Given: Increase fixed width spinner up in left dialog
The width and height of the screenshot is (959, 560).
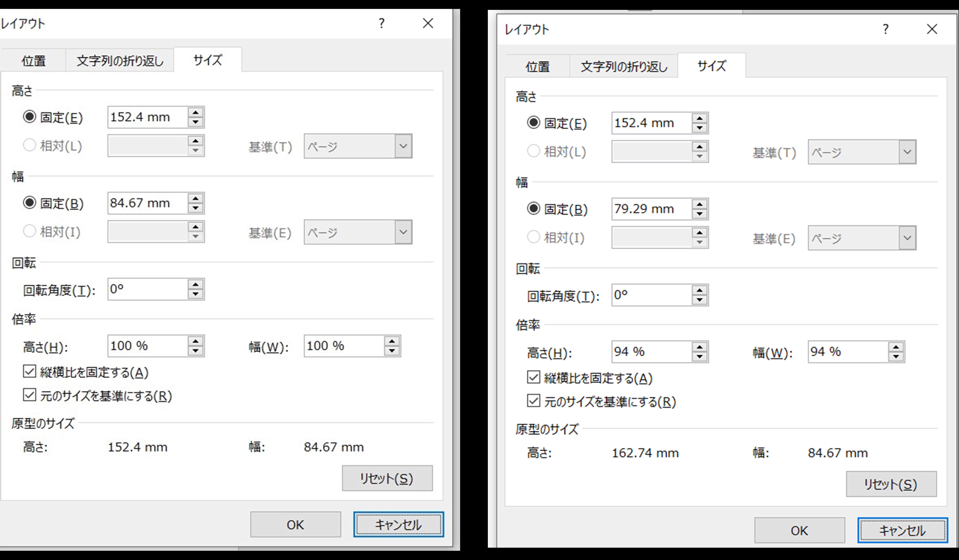Looking at the screenshot, I should (x=196, y=198).
